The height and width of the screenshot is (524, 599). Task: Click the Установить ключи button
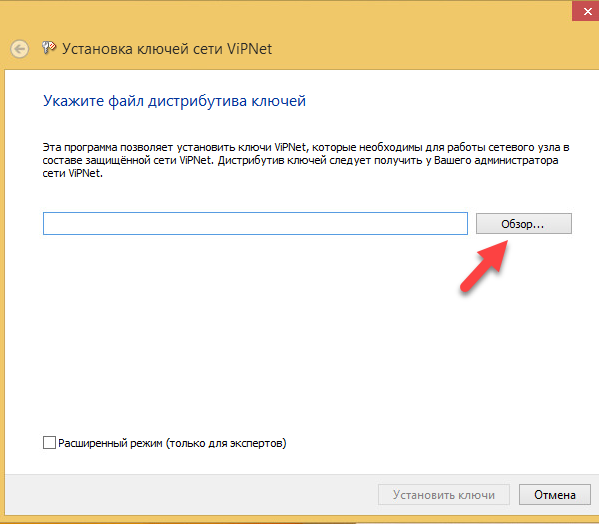click(444, 495)
